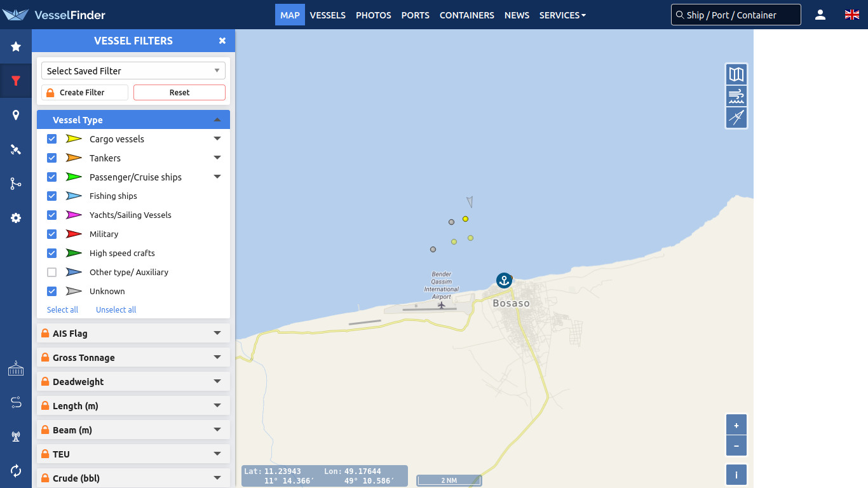Close the Vessel Filters panel
This screenshot has width=868, height=488.
pos(222,41)
